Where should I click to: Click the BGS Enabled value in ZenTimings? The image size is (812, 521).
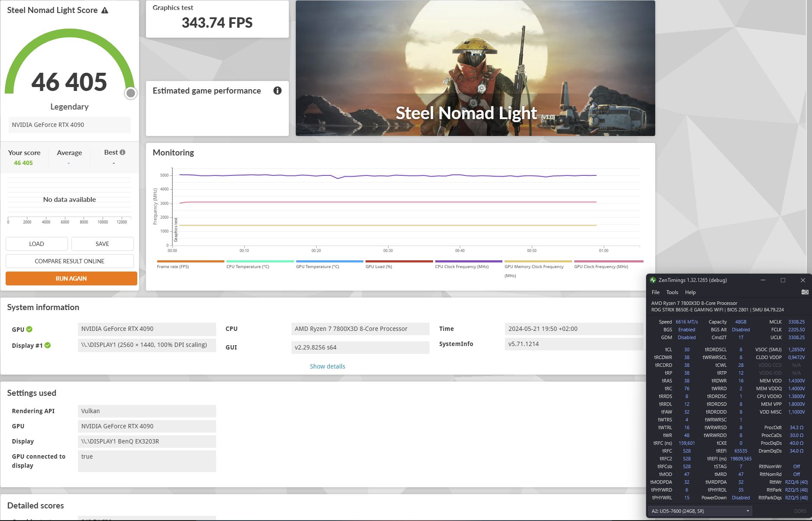point(687,330)
